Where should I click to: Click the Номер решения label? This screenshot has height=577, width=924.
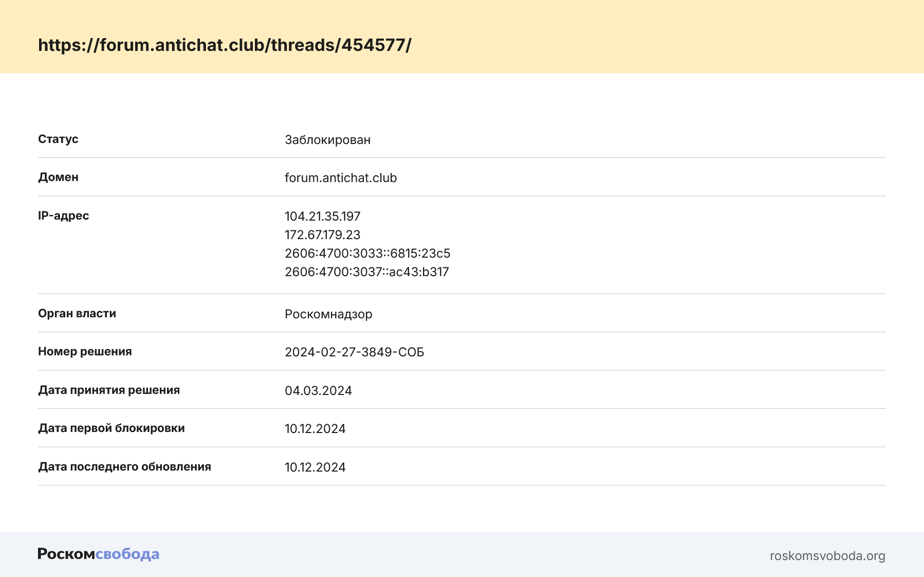85,352
